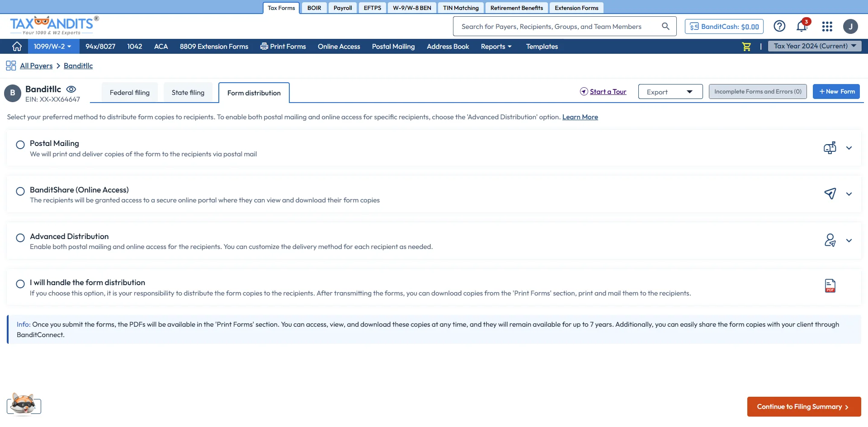This screenshot has height=427, width=868.
Task: Select the Form distribution tab
Action: (x=254, y=93)
